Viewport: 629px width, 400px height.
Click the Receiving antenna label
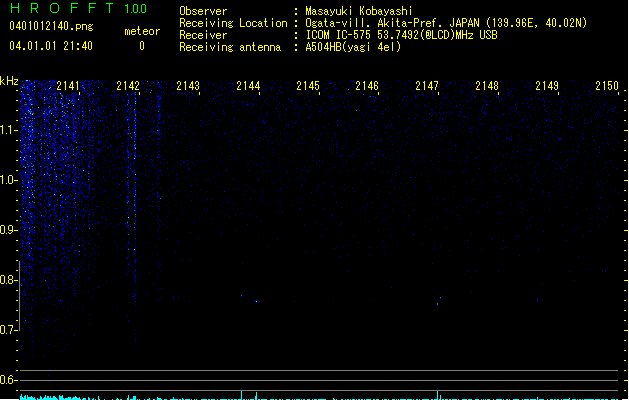coord(230,47)
